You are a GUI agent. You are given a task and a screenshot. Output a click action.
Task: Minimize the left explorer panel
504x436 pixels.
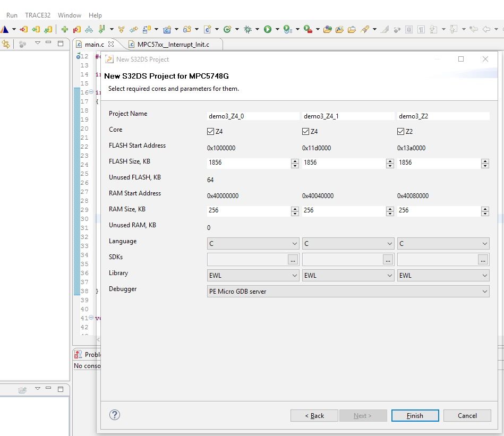48,42
